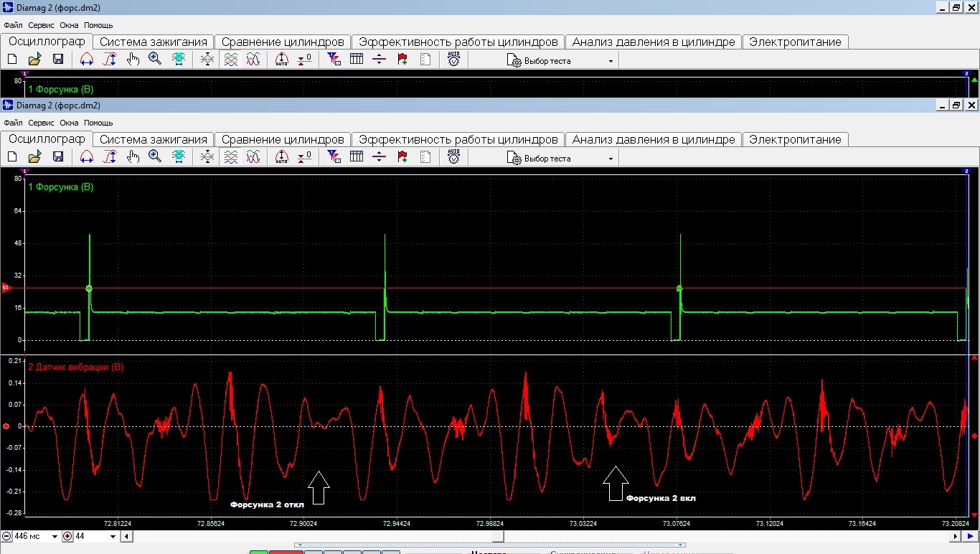Open the Файл menu in front window
This screenshot has width=980, height=554.
(13, 123)
